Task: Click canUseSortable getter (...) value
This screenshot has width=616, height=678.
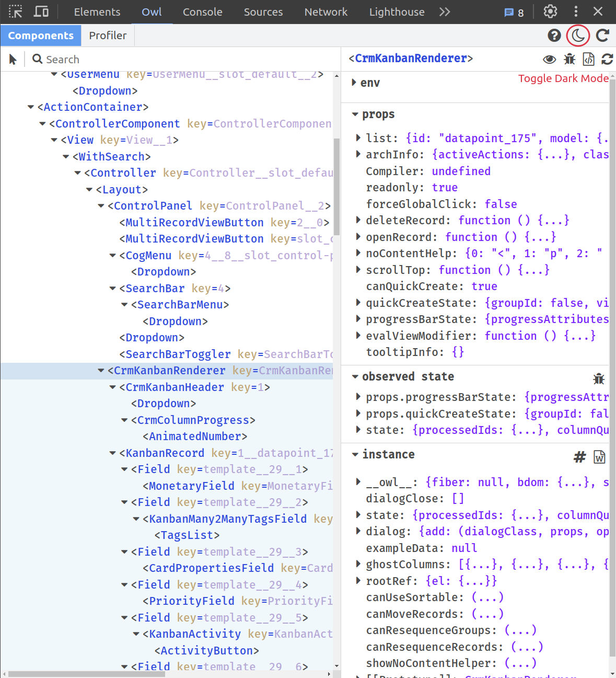Action: (x=487, y=597)
